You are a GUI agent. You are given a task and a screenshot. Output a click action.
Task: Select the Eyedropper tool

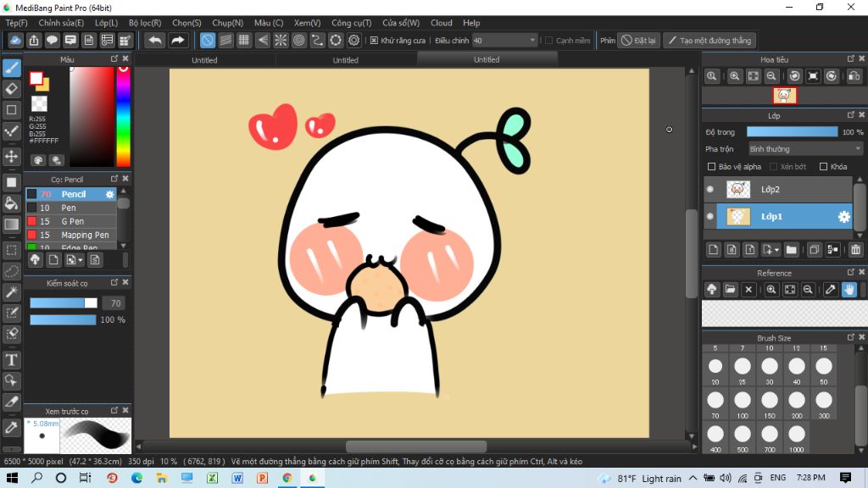click(12, 428)
